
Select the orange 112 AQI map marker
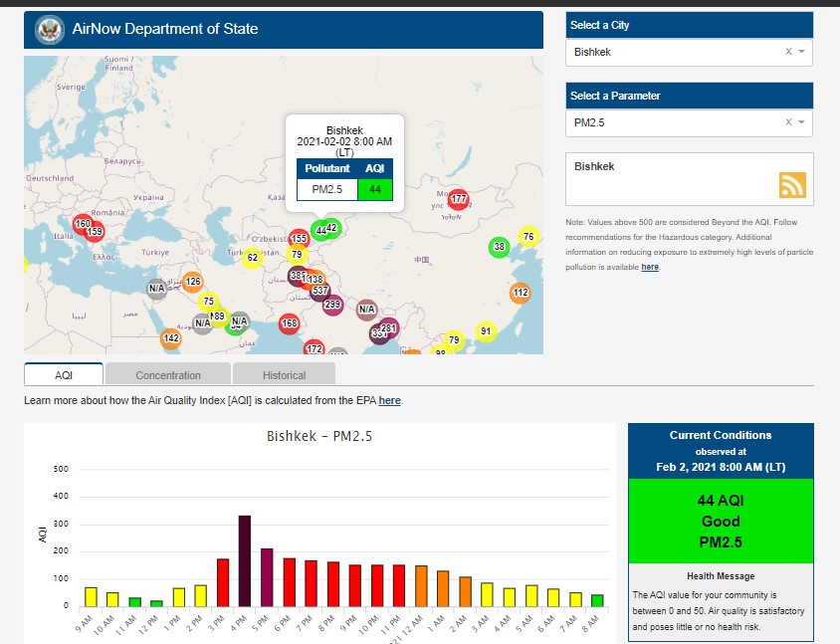[x=520, y=293]
